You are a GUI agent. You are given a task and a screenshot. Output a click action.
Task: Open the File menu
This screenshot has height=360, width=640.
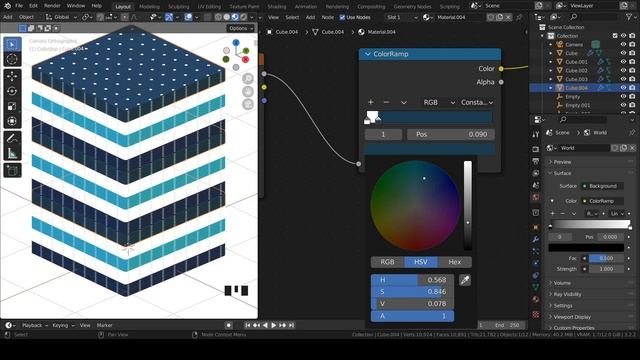tap(19, 6)
